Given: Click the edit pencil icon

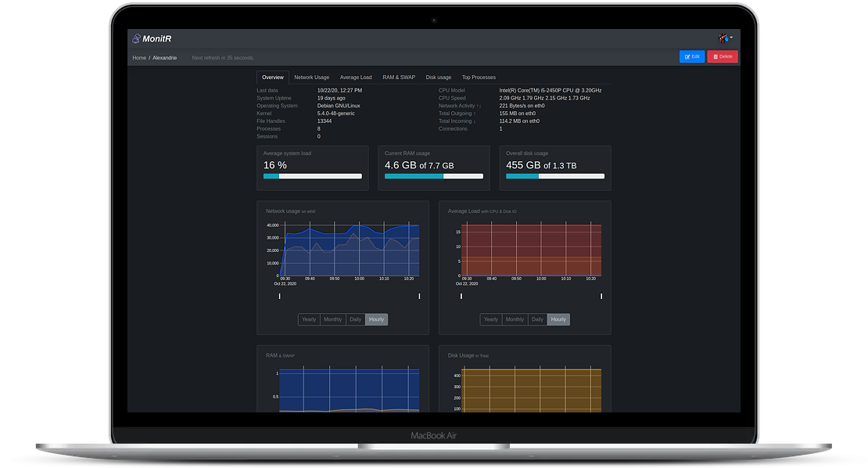Looking at the screenshot, I should [686, 56].
